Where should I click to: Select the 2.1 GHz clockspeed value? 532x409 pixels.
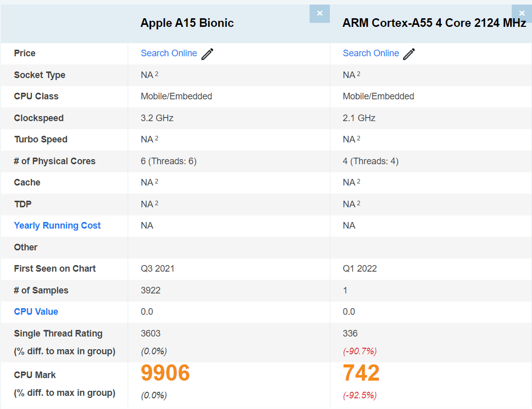point(359,118)
